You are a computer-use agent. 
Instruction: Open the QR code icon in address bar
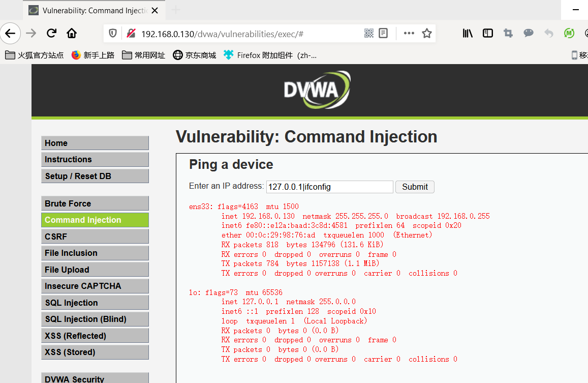pyautogui.click(x=369, y=34)
